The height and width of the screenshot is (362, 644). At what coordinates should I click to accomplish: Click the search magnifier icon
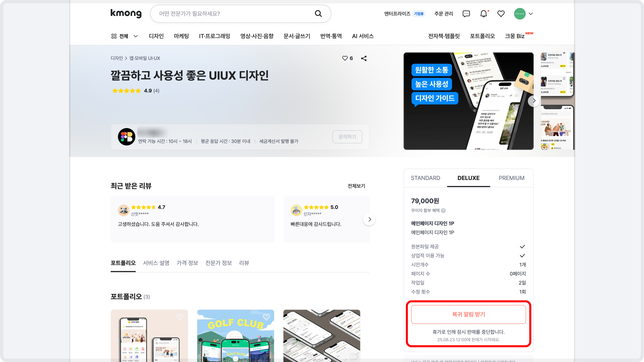tap(318, 13)
